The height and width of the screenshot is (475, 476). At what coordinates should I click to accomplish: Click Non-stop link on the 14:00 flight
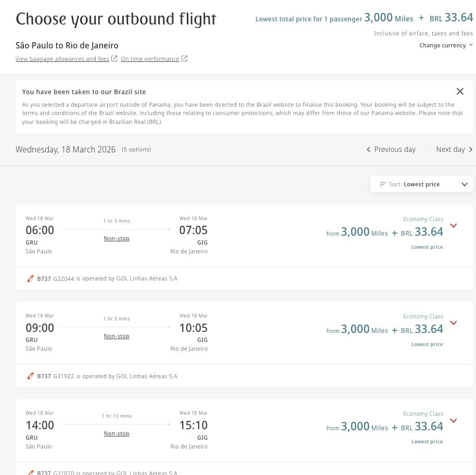pyautogui.click(x=117, y=433)
